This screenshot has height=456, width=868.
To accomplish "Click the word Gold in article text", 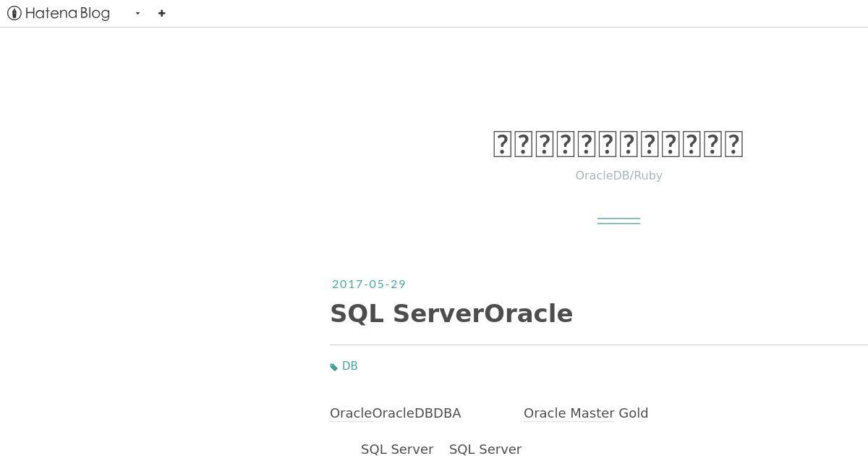I will 634,413.
